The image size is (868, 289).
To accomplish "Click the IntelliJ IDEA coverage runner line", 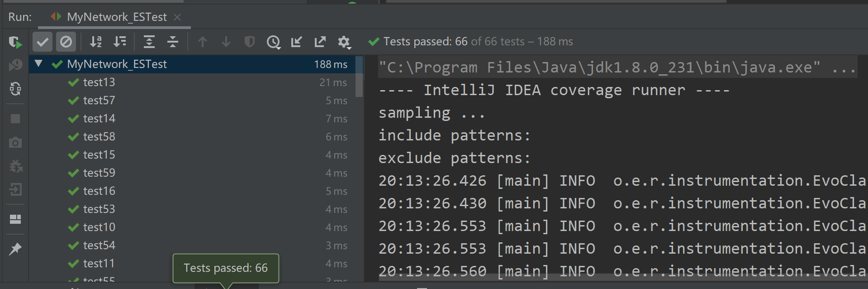I will (x=554, y=90).
